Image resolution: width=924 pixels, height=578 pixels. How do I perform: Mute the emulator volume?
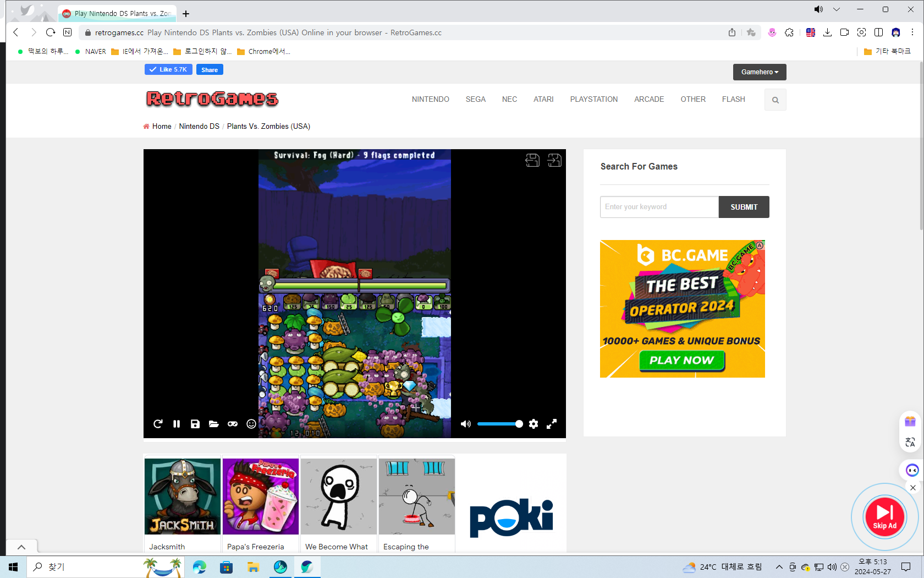(x=466, y=424)
